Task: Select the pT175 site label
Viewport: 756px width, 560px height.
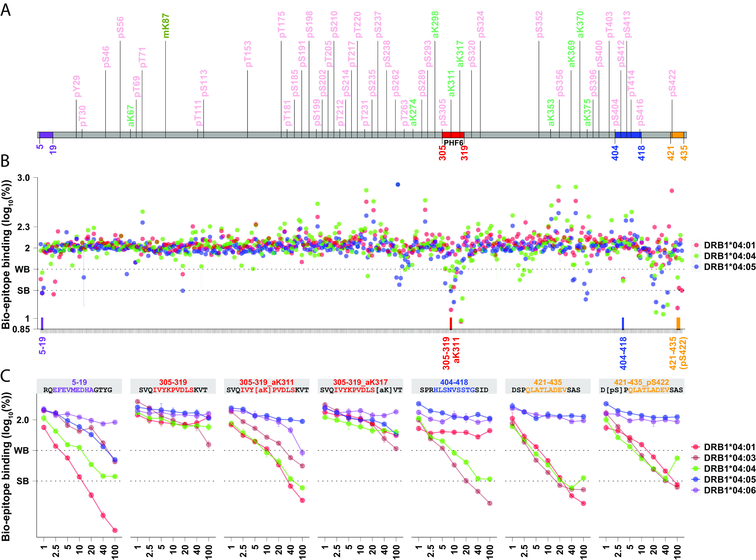Action: click(281, 25)
